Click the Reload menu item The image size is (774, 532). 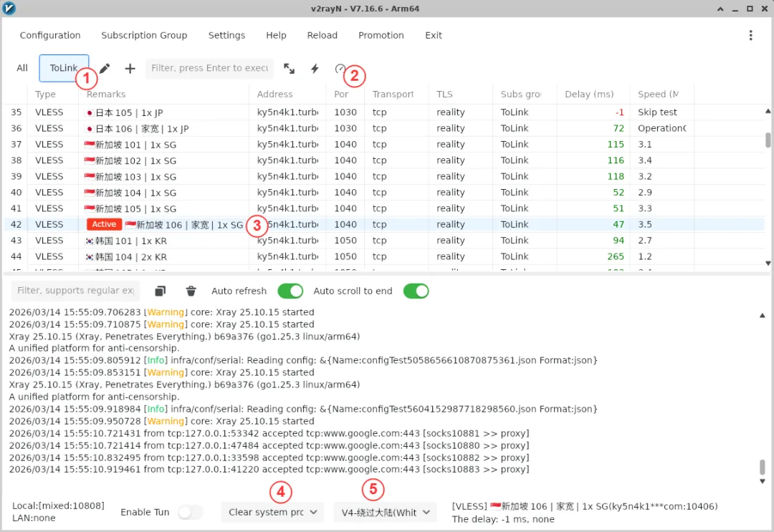(x=322, y=35)
